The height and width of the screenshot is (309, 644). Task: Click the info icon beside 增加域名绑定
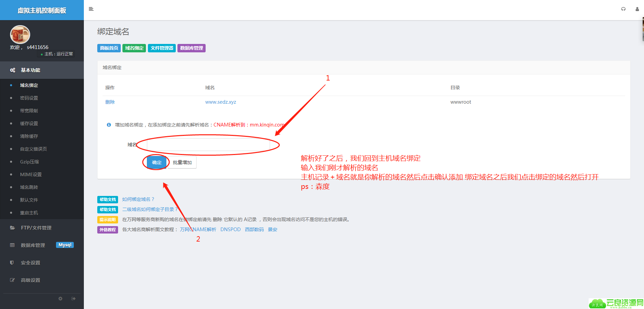click(109, 125)
